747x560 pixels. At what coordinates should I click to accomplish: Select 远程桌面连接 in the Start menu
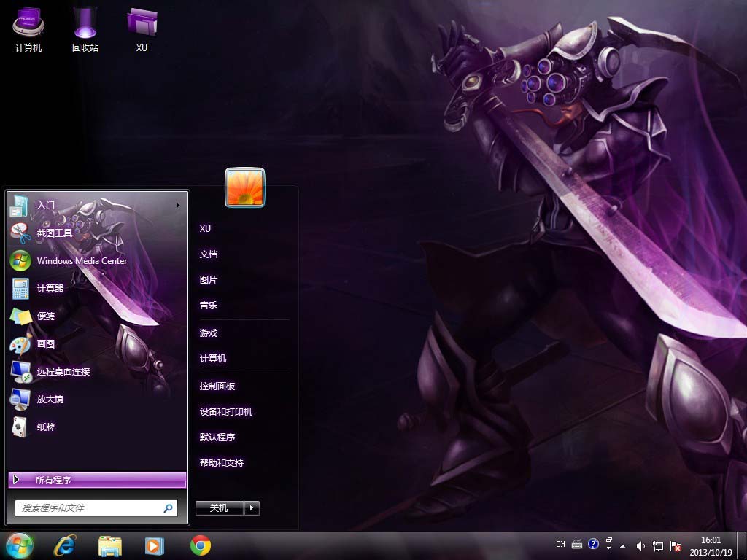[x=63, y=372]
